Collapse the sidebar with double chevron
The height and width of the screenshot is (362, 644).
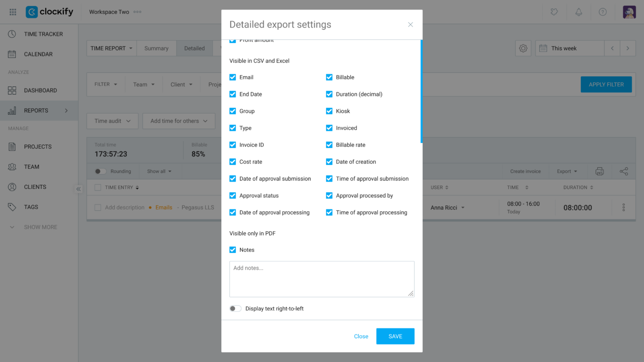click(78, 189)
